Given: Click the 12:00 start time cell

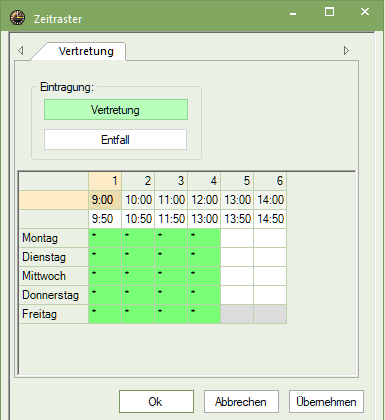Looking at the screenshot, I should pyautogui.click(x=204, y=200).
